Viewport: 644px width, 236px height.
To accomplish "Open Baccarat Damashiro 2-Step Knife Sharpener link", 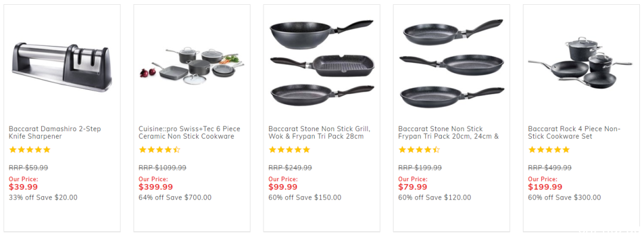I will (x=55, y=132).
